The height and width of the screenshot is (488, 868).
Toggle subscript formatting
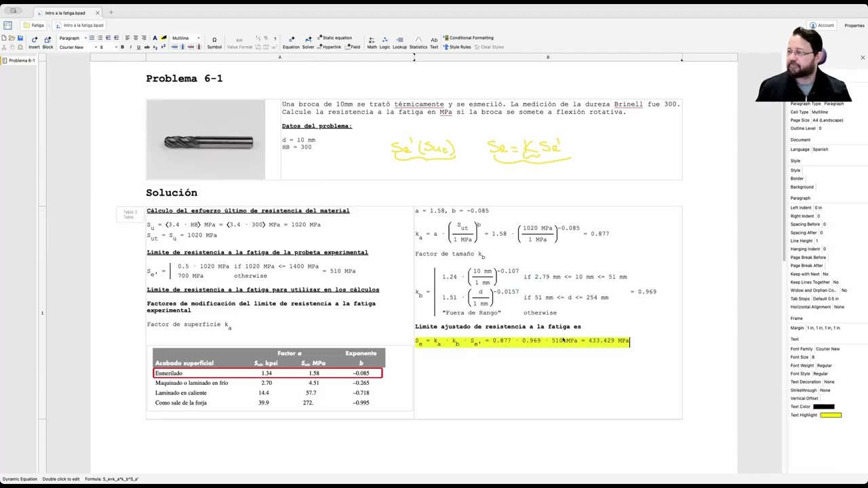(155, 47)
